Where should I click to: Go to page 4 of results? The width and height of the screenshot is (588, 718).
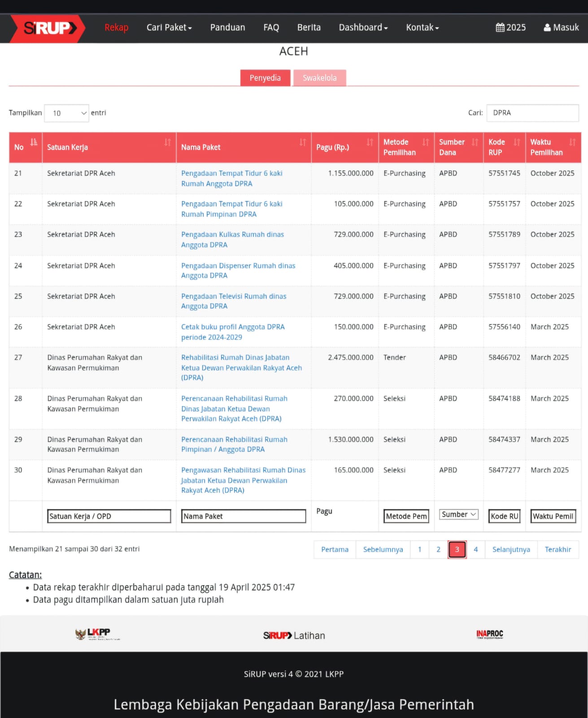(x=475, y=549)
